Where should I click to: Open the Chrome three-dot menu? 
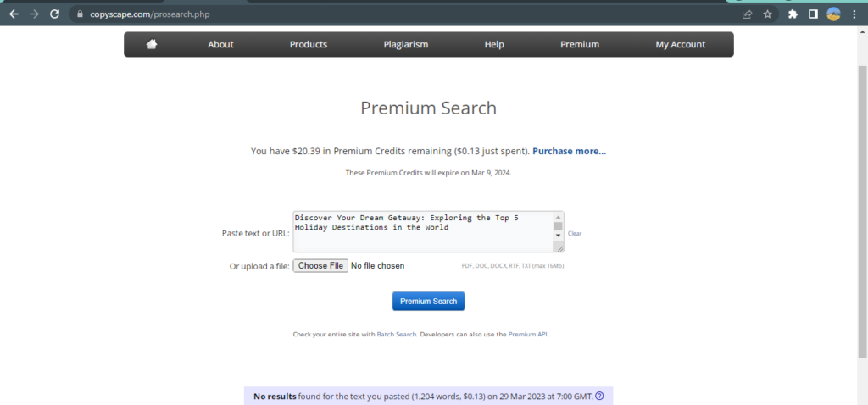point(854,14)
